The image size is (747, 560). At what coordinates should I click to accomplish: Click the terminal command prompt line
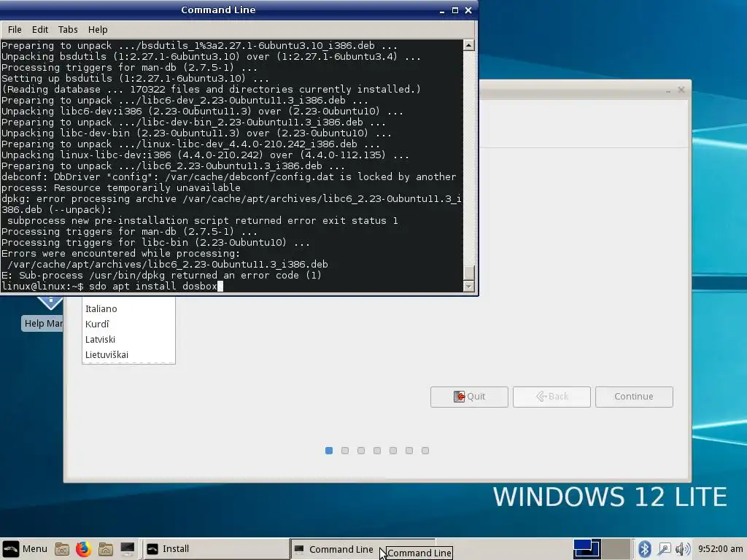pyautogui.click(x=231, y=286)
